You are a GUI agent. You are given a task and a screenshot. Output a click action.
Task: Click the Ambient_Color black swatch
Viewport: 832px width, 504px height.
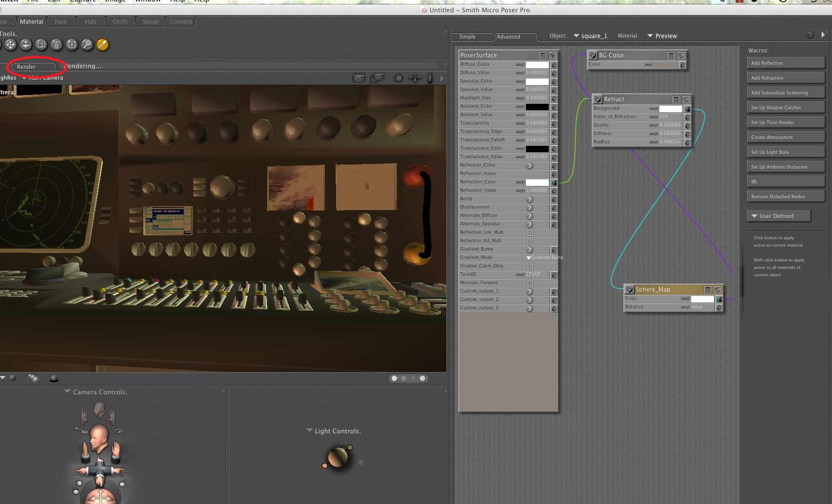coord(537,107)
